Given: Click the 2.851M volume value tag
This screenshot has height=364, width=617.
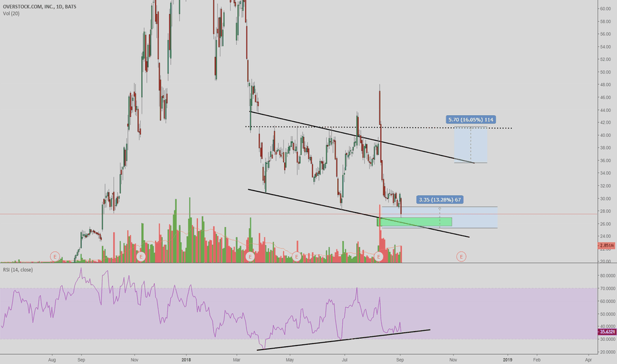Looking at the screenshot, I should 606,246.
